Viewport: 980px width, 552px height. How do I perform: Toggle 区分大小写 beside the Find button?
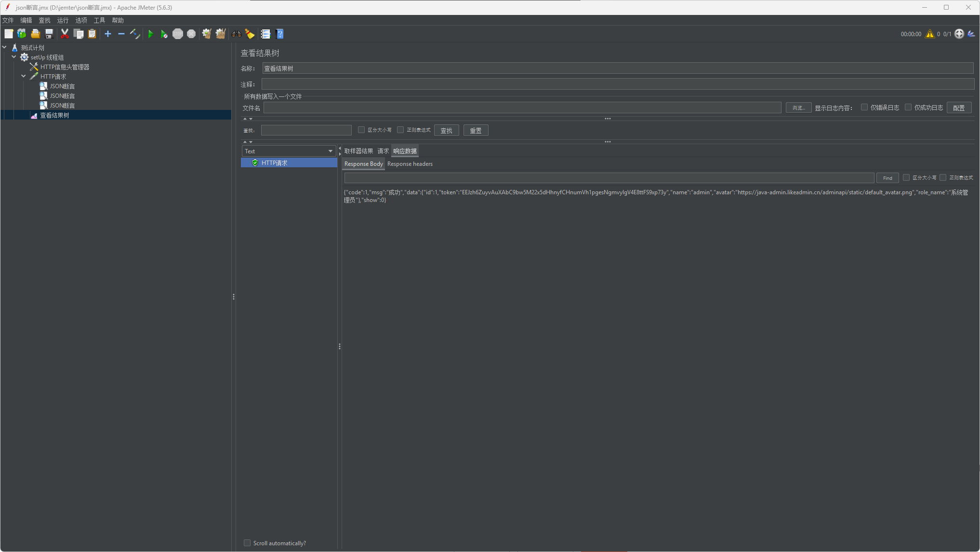coord(906,177)
